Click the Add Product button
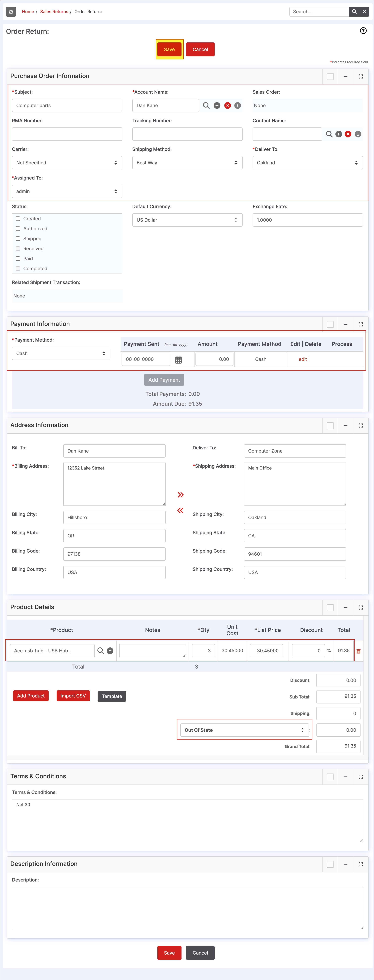The width and height of the screenshot is (374, 980). pyautogui.click(x=31, y=696)
